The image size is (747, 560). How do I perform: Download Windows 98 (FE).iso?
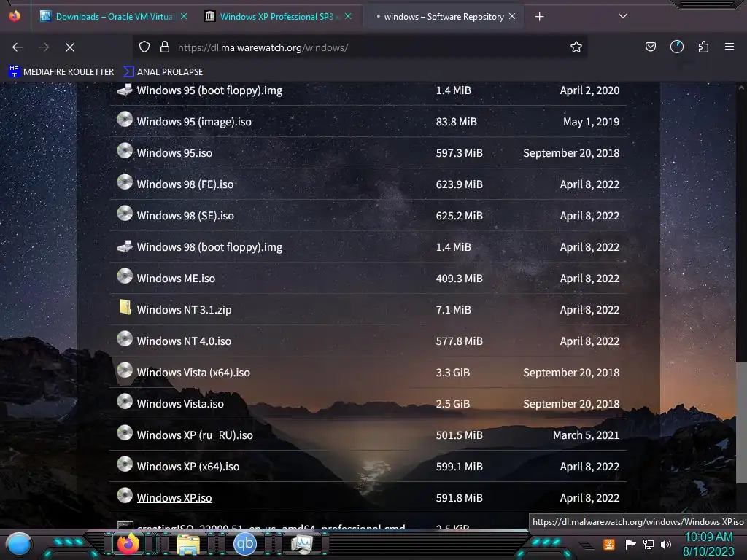(x=185, y=184)
